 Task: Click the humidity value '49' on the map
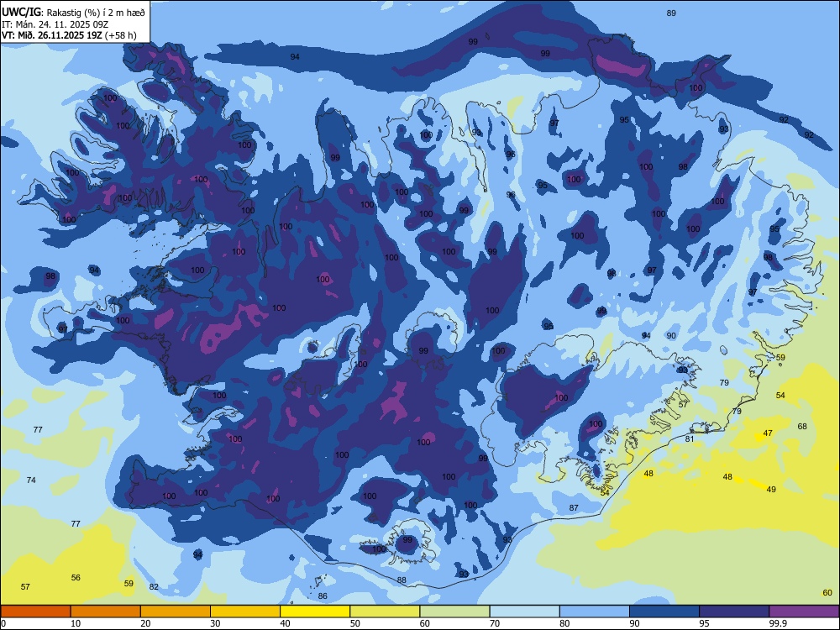click(771, 489)
